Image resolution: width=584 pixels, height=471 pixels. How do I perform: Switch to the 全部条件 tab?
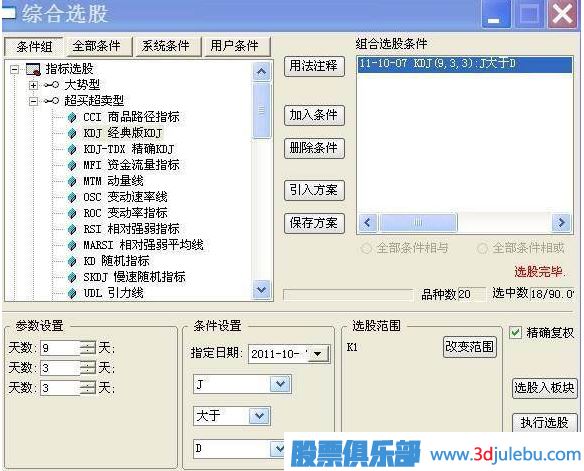96,46
